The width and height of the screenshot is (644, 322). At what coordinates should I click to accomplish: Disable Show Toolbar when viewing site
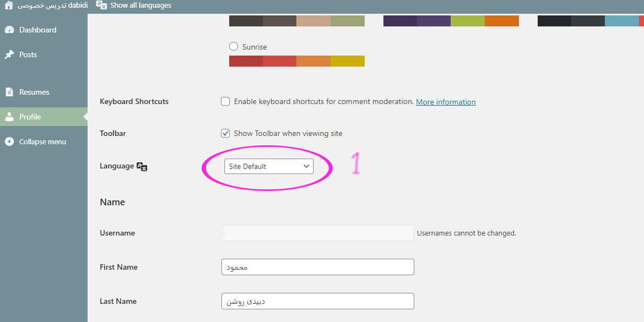coord(225,133)
